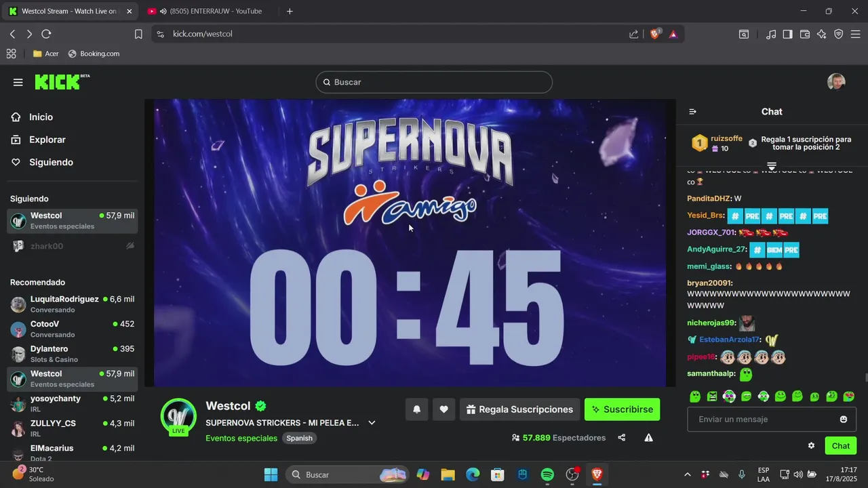Expand the stream title chevron
This screenshot has width=868, height=488.
coord(372,423)
